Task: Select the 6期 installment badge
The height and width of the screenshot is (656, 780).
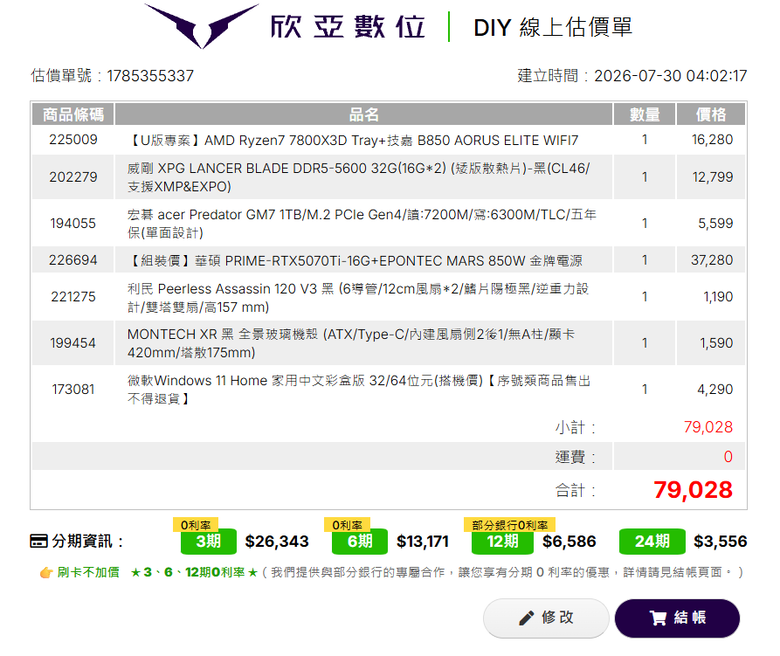Action: tap(360, 541)
